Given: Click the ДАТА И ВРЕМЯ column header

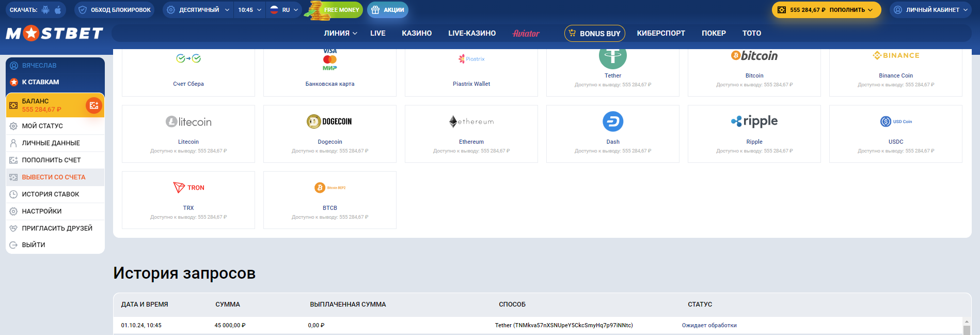Looking at the screenshot, I should (145, 304).
